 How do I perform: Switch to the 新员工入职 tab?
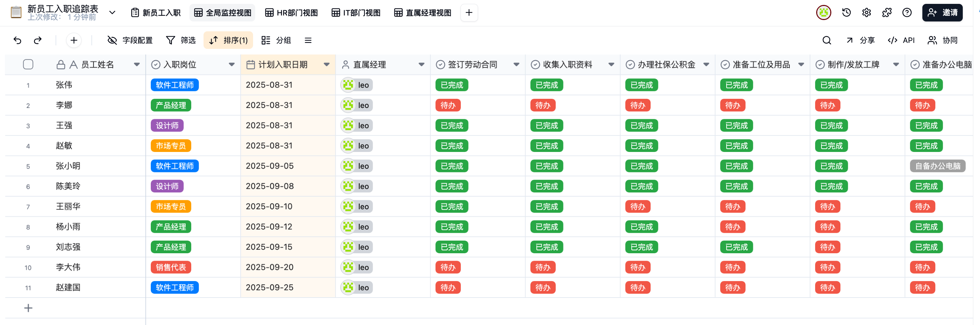156,13
